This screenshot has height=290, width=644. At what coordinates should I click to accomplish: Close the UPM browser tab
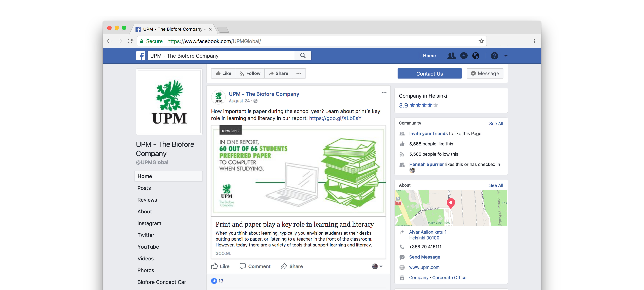210,29
